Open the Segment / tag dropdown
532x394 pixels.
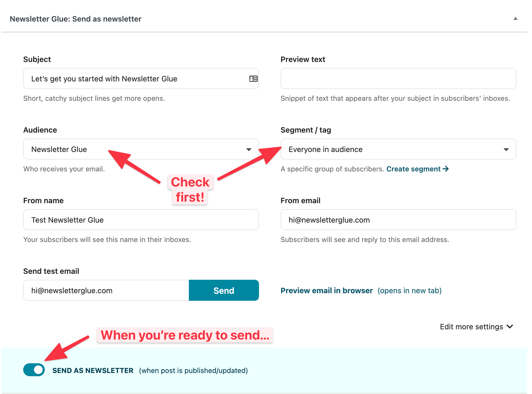(398, 149)
